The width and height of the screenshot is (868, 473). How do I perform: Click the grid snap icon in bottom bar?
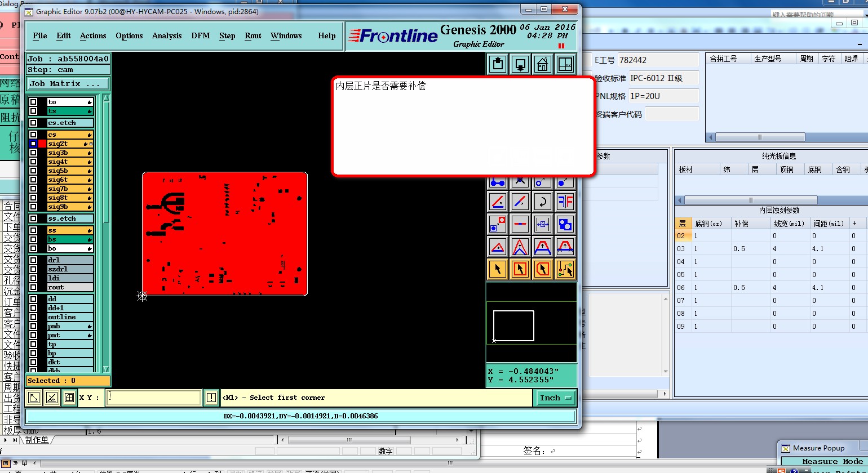(x=70, y=398)
